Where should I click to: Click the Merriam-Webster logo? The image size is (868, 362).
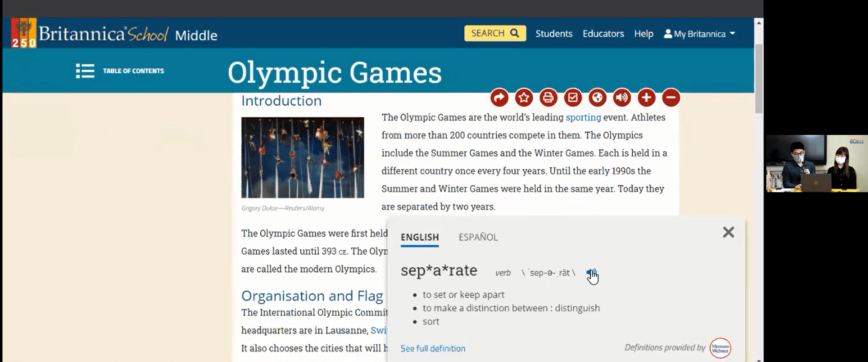click(720, 348)
